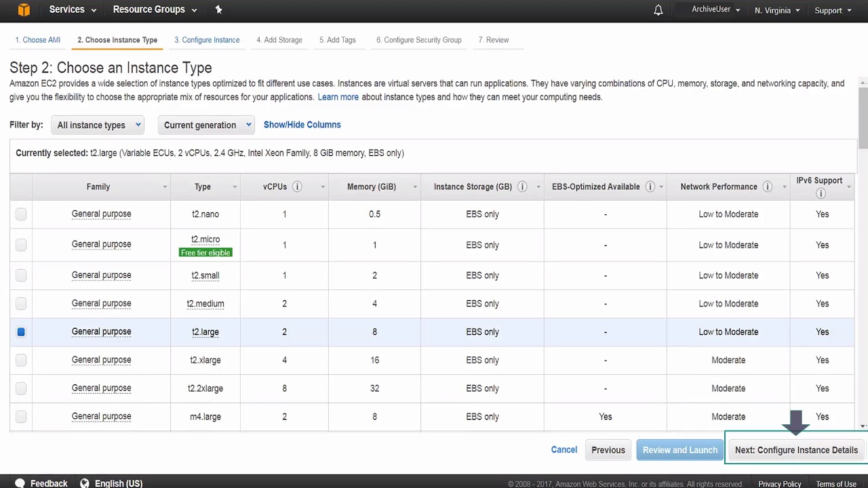Open the Current generation filter dropdown
Viewport: 868px width, 488px height.
206,125
